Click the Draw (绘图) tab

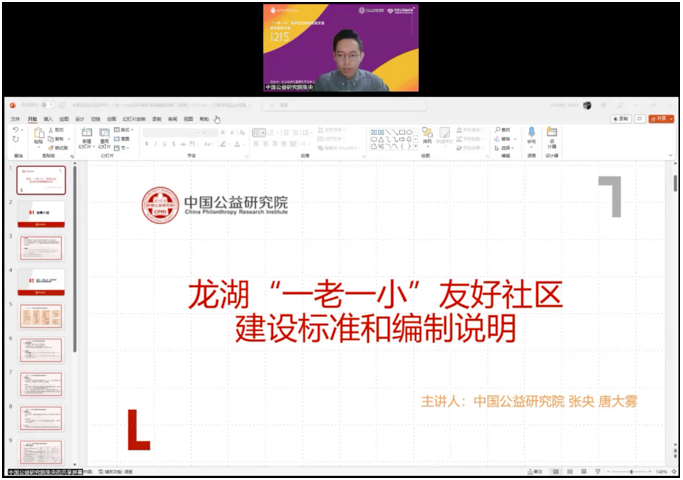[64, 119]
